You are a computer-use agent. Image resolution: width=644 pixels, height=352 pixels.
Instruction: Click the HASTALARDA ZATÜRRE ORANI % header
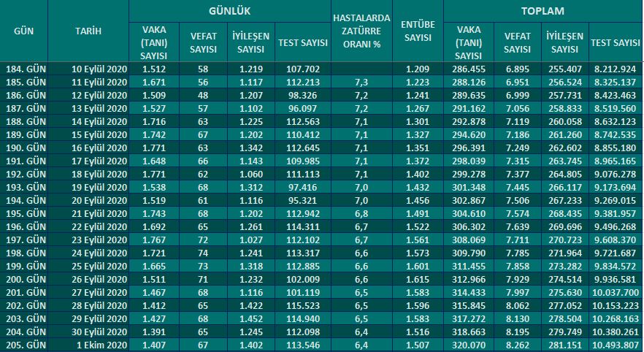pyautogui.click(x=361, y=31)
